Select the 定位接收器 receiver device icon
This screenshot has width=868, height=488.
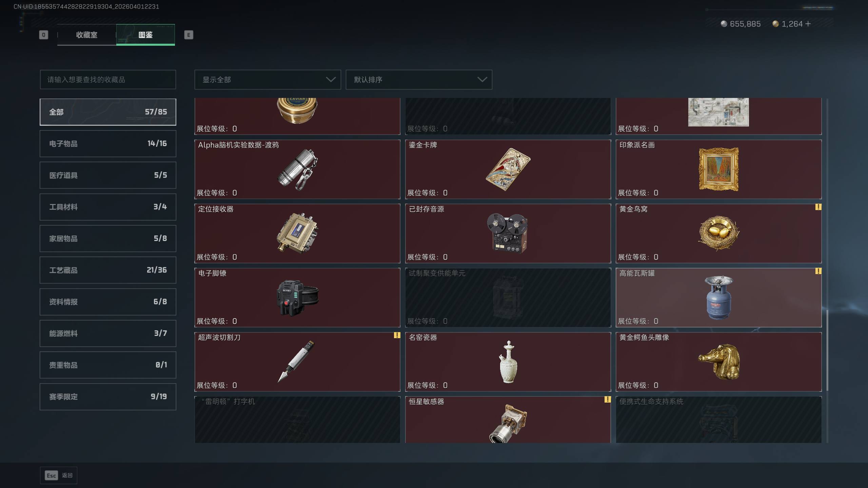pyautogui.click(x=297, y=233)
